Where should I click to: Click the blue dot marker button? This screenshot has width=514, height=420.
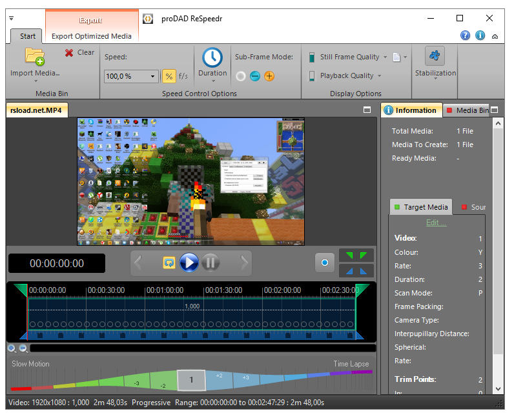click(325, 263)
